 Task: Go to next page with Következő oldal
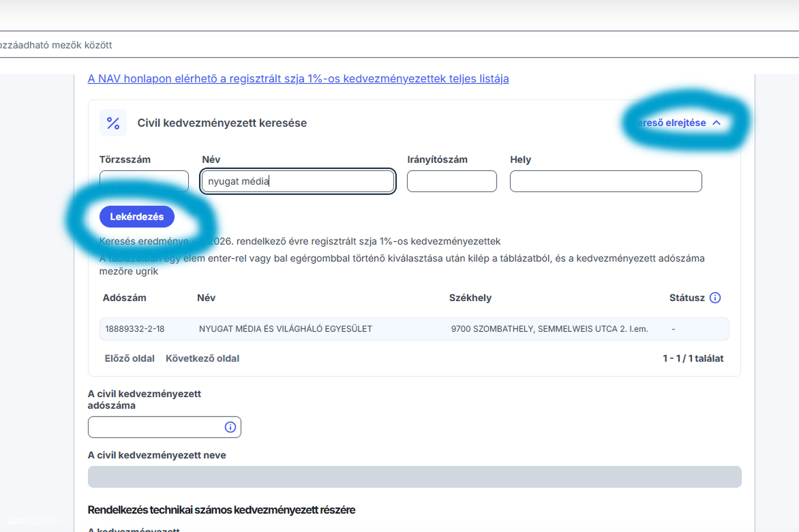point(202,359)
